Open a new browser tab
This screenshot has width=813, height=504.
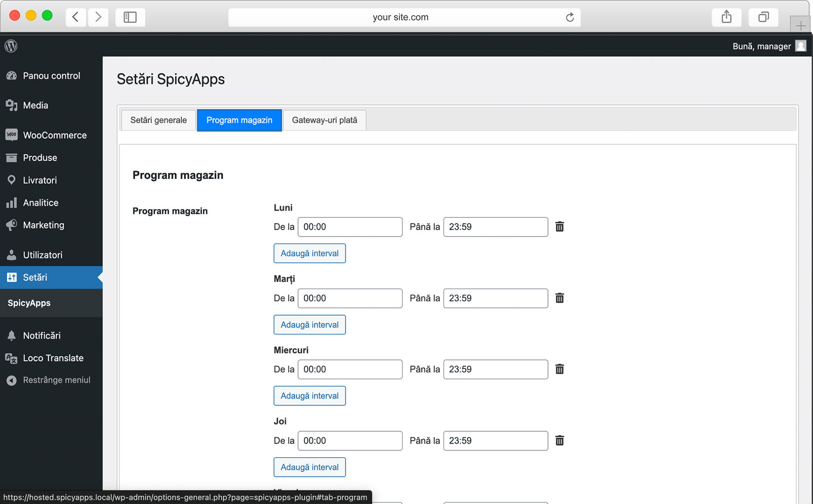tap(800, 25)
